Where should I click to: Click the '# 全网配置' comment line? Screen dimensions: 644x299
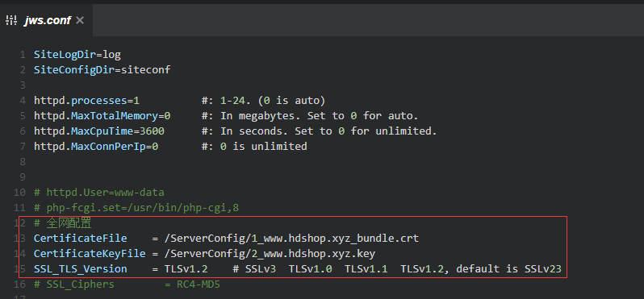[x=63, y=223]
